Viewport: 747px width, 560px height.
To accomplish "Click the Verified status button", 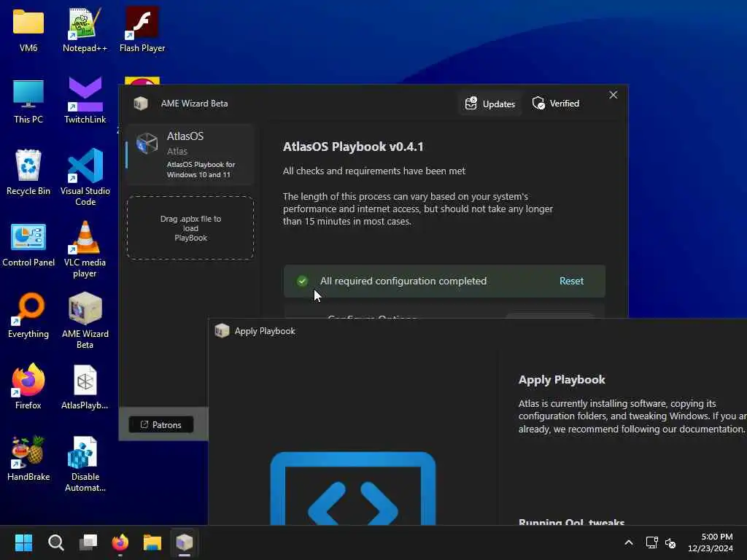I will [556, 104].
